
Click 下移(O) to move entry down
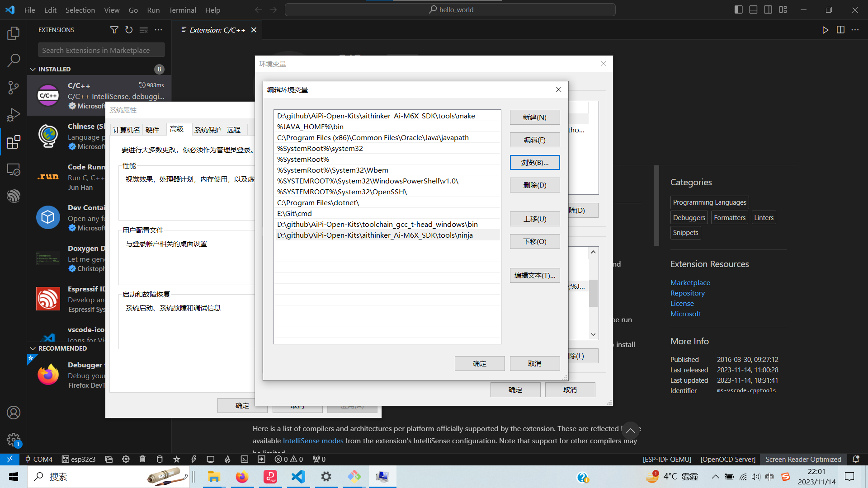pos(535,242)
